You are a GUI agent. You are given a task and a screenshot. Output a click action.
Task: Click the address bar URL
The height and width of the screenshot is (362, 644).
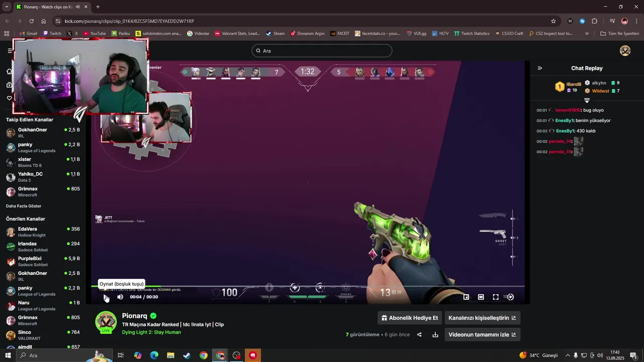(x=129, y=21)
